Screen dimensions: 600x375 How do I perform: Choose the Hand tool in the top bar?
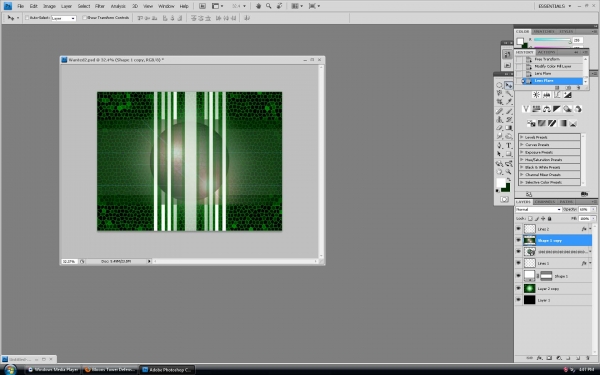(258, 6)
